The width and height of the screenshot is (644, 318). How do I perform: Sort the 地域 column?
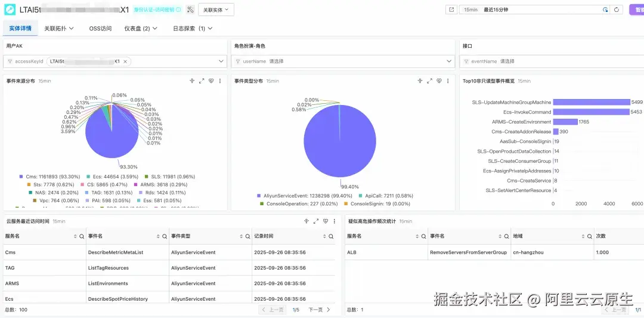(583, 237)
